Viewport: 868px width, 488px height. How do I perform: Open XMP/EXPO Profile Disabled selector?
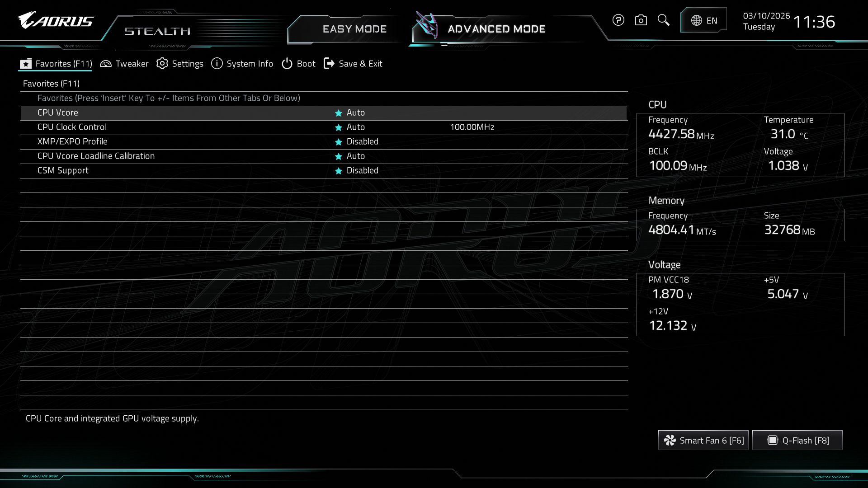[362, 141]
